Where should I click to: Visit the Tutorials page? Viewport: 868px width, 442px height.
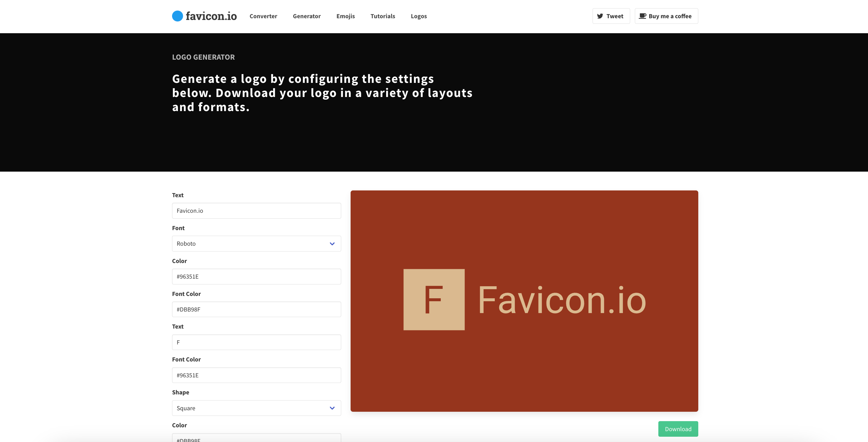[x=382, y=16]
